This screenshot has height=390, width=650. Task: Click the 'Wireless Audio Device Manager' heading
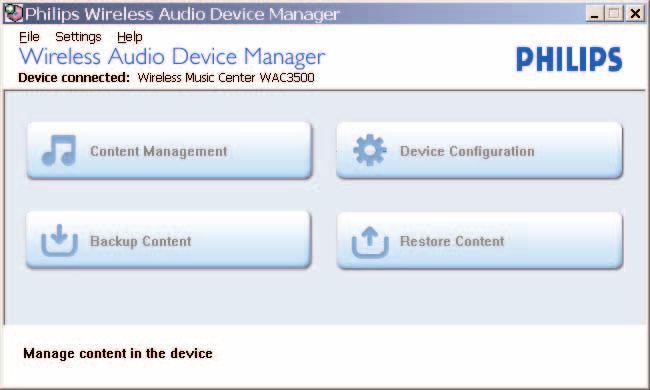click(x=172, y=57)
